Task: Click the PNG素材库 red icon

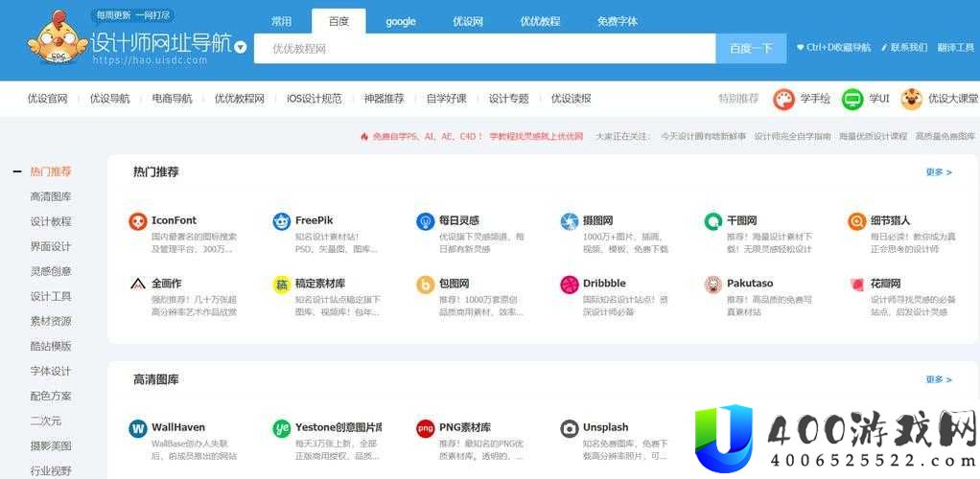Action: (425, 428)
